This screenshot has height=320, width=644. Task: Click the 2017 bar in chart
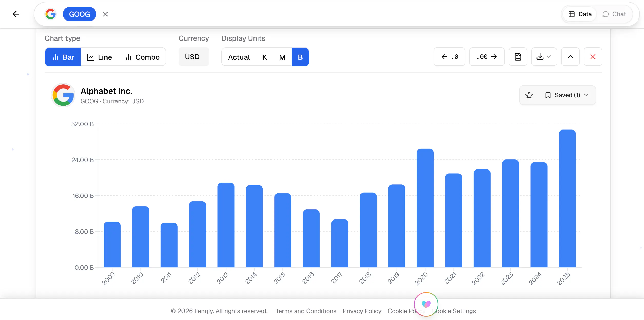point(340,243)
